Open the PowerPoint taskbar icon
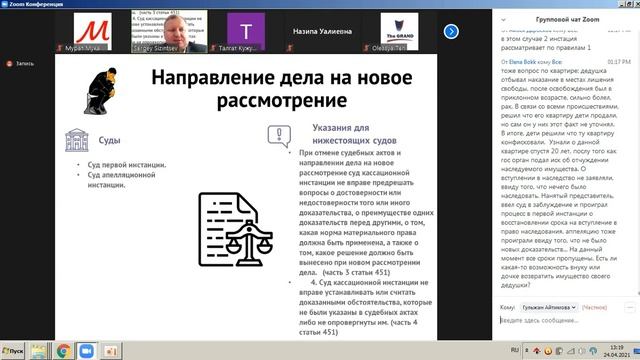 (x=110, y=351)
